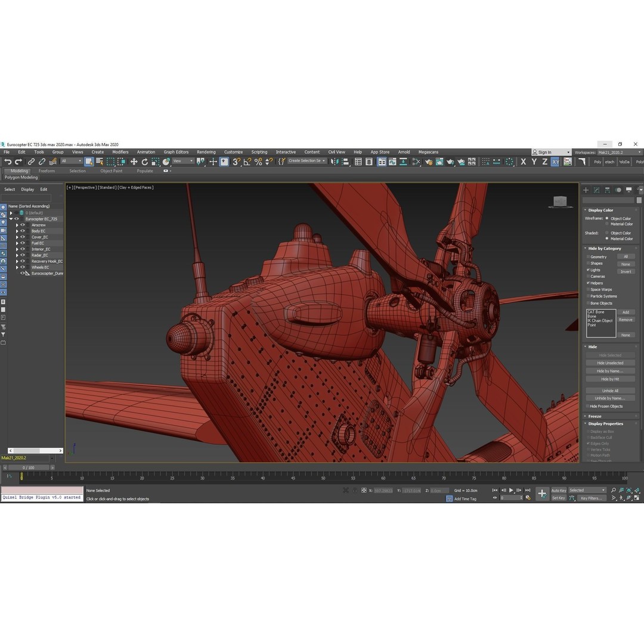Click the Time Configuration icon
Screen dimensions: 644x644
click(528, 498)
